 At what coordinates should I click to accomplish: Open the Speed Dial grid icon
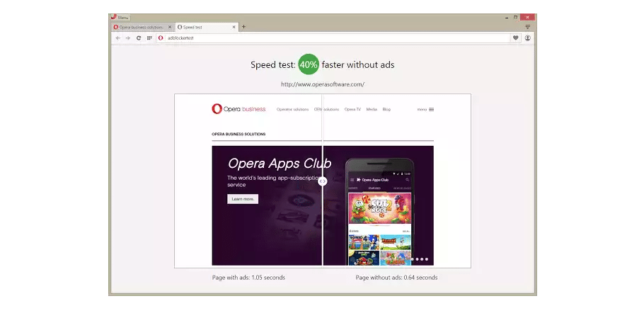[x=149, y=38]
